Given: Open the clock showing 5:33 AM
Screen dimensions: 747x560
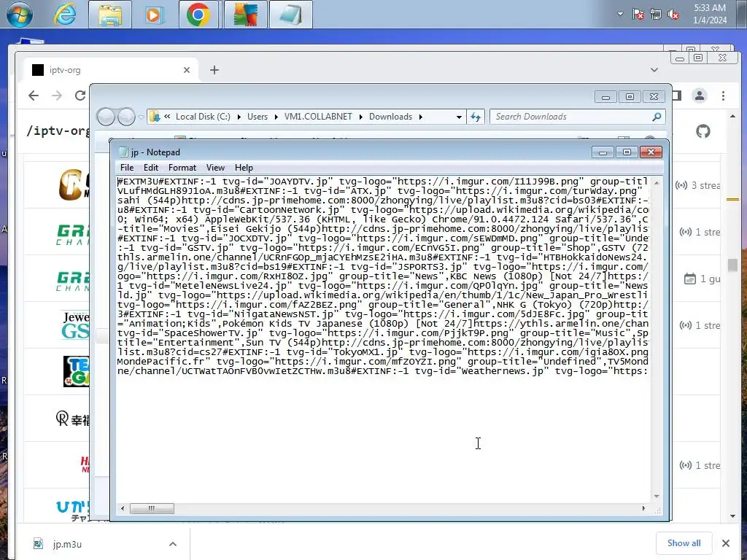Looking at the screenshot, I should [x=710, y=14].
